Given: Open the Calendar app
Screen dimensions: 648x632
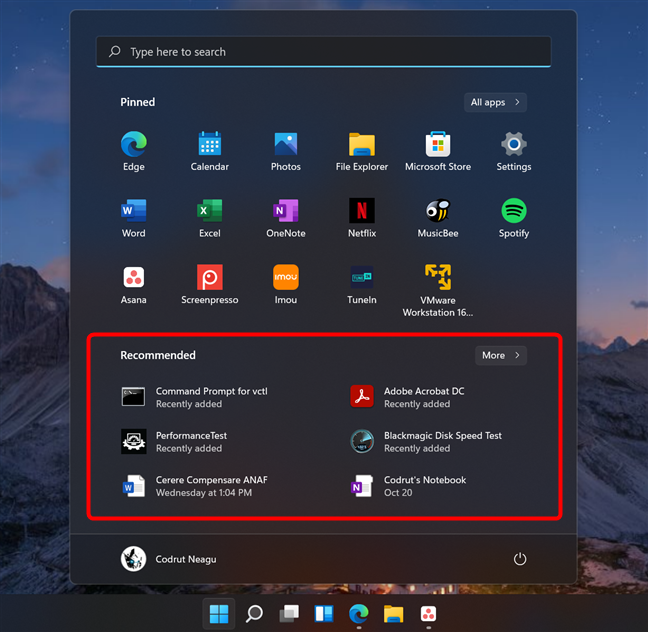Looking at the screenshot, I should click(210, 151).
